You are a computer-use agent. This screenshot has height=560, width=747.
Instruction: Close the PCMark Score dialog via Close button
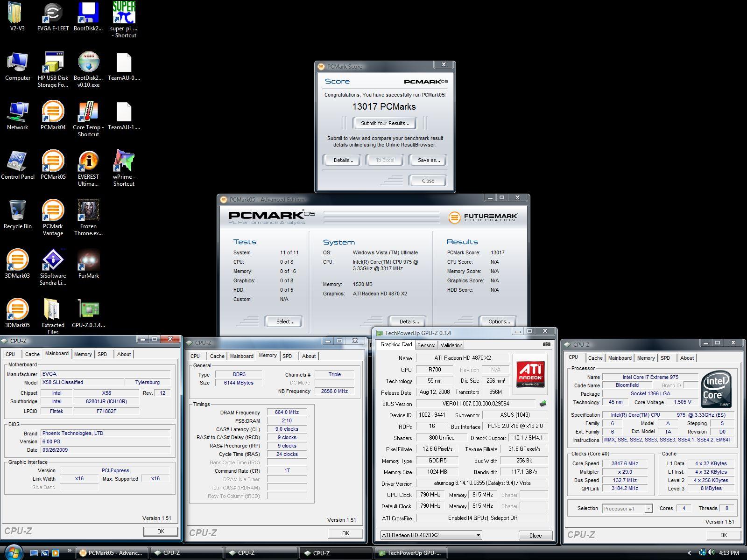(428, 181)
